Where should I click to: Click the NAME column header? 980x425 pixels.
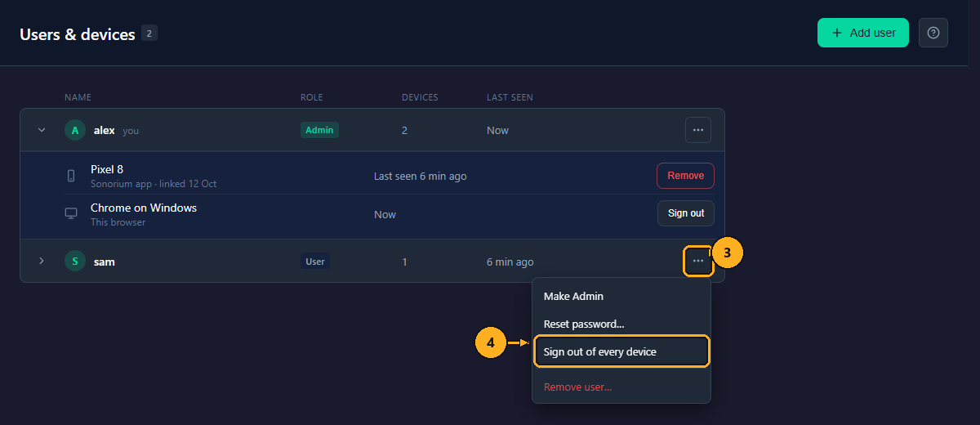click(x=78, y=97)
